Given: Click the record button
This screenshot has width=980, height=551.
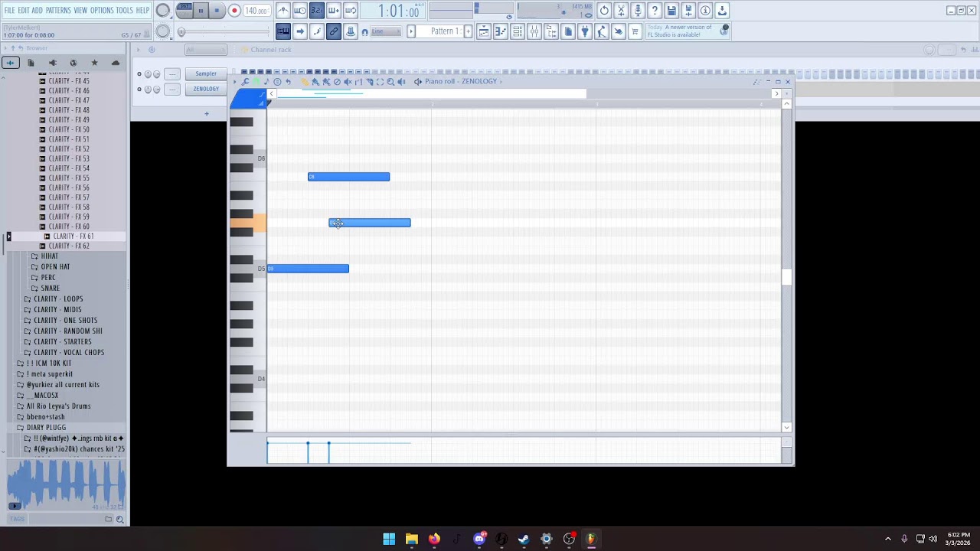Looking at the screenshot, I should click(x=234, y=11).
